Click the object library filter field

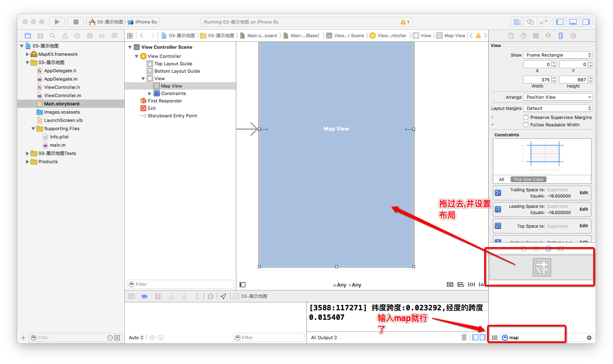point(547,338)
